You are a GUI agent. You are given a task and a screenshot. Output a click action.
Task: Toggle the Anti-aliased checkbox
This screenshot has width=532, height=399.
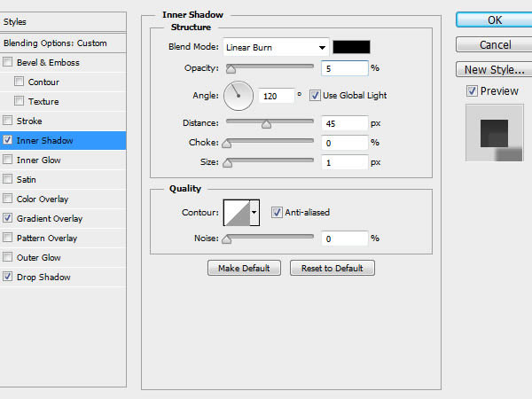277,213
